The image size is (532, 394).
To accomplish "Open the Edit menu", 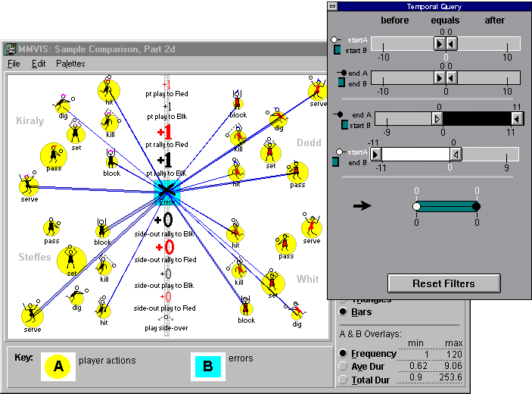I will point(39,64).
